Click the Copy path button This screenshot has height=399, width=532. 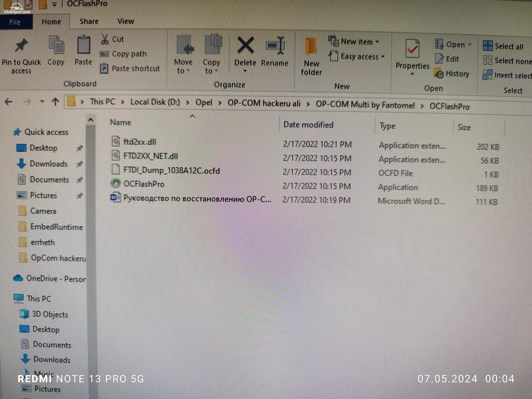pos(124,54)
